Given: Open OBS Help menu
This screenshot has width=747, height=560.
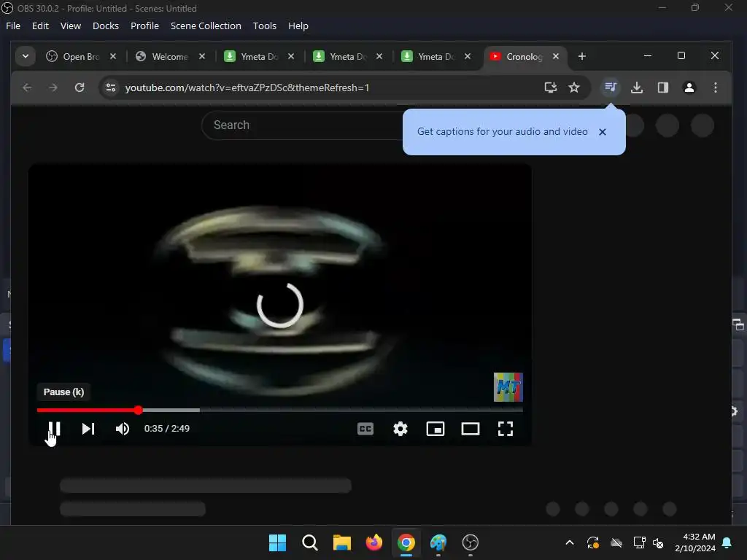Looking at the screenshot, I should (x=298, y=26).
